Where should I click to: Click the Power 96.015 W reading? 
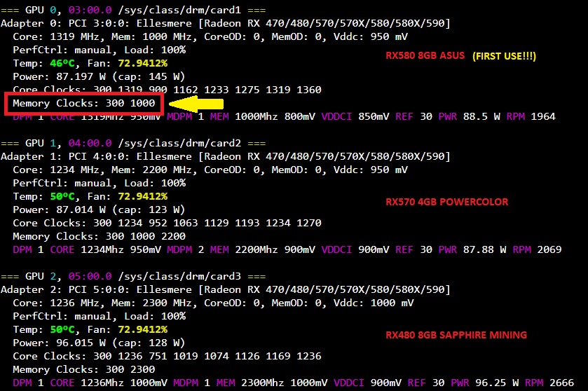98,343
